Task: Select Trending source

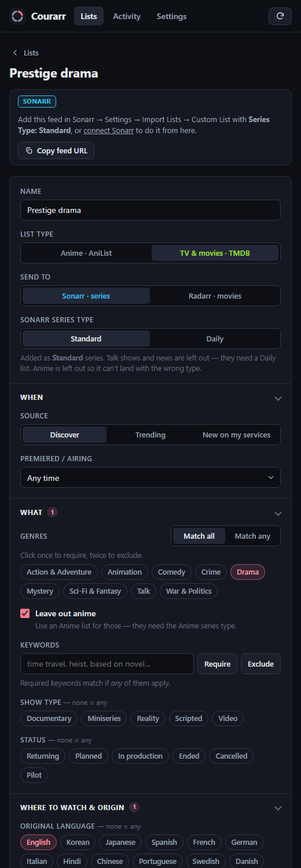Action: coord(150,435)
